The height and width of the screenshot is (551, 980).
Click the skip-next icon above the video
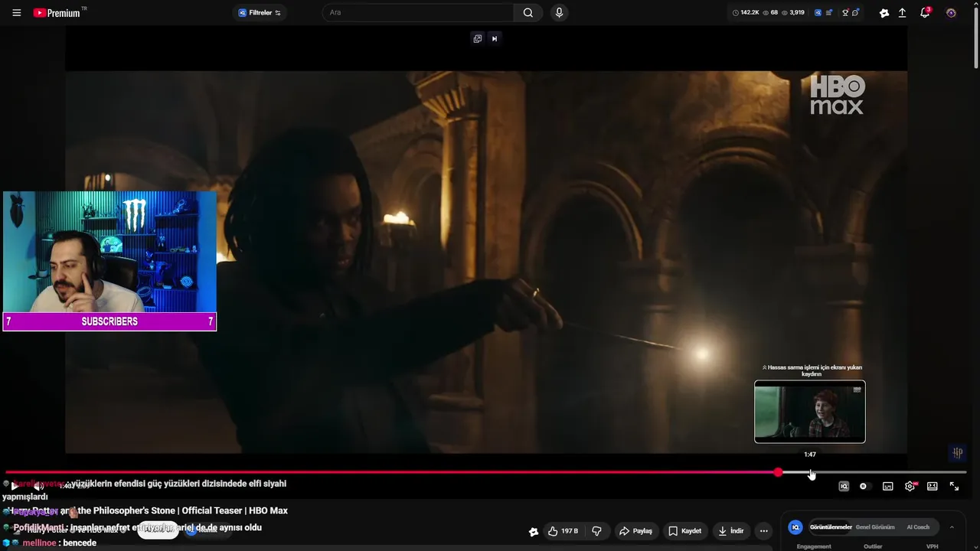click(495, 39)
